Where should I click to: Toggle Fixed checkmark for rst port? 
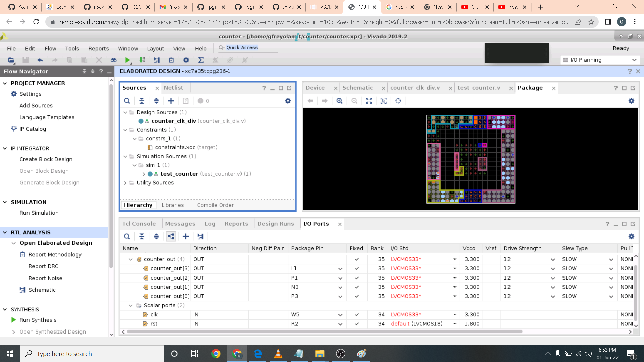(x=357, y=324)
